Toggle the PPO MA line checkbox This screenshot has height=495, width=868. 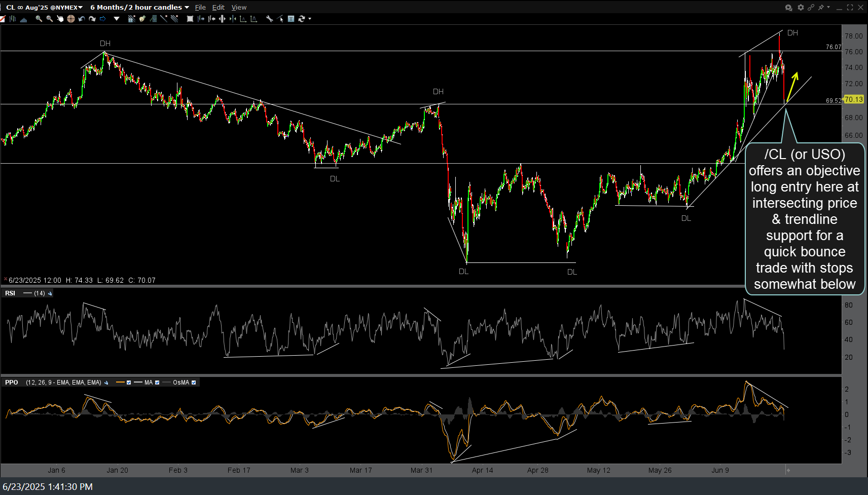click(x=157, y=383)
